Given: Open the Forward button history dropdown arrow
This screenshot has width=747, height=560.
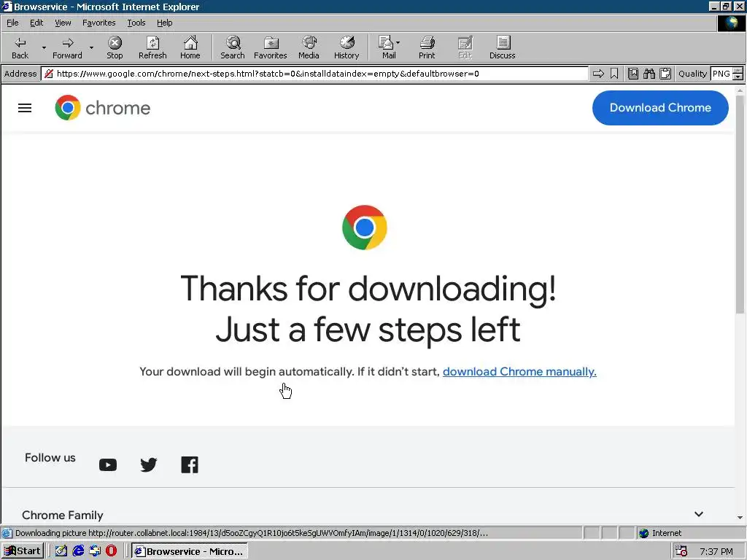Looking at the screenshot, I should pyautogui.click(x=91, y=47).
